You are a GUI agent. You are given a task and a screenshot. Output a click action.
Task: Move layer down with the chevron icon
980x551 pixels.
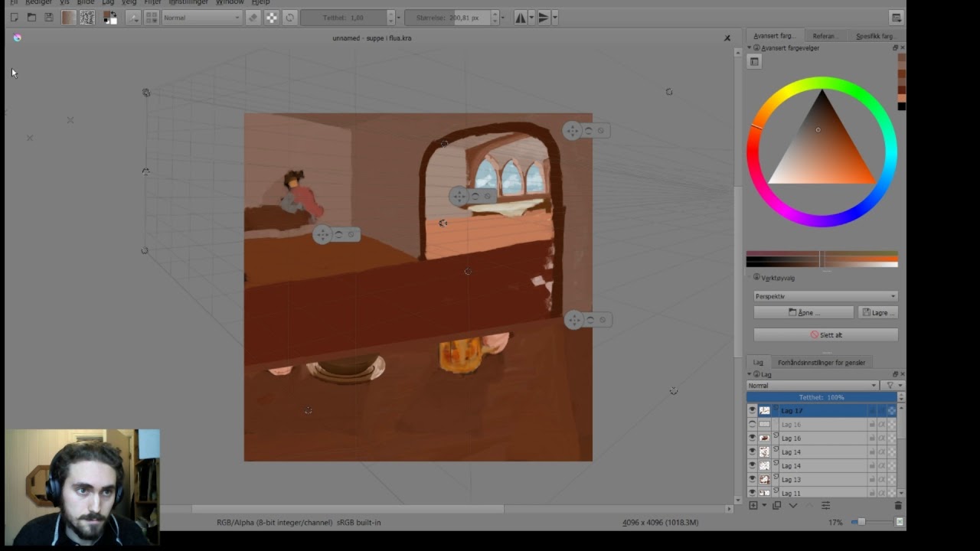click(x=793, y=506)
